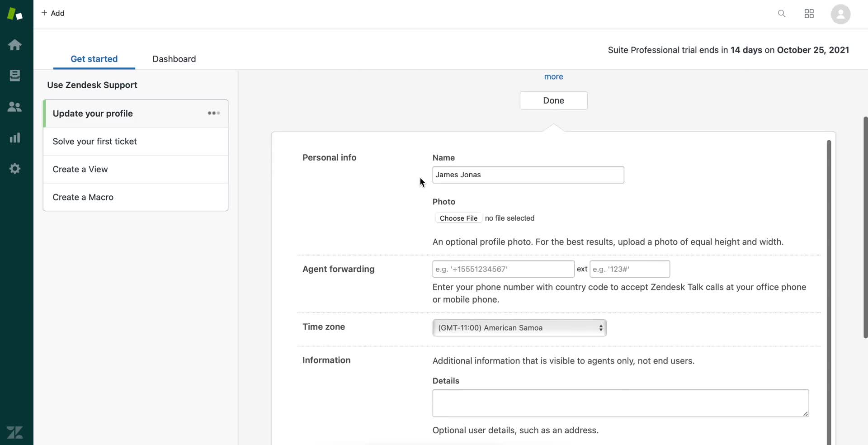Open the Time zone dropdown
Screen dimensions: 868x445
coord(519,328)
